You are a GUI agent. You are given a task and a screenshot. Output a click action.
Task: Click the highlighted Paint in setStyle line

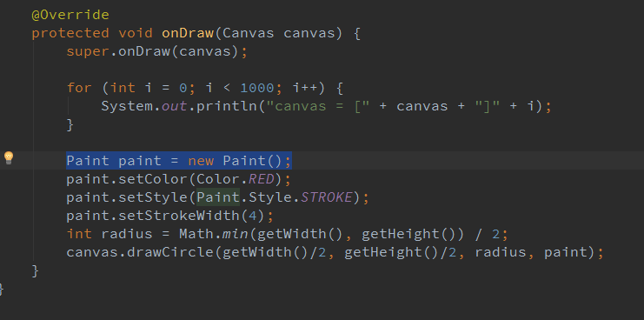point(218,197)
